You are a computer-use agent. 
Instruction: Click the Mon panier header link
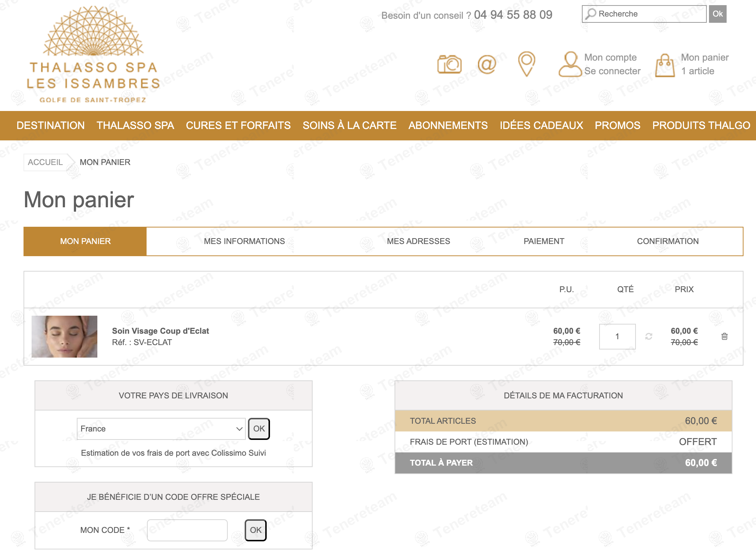pyautogui.click(x=705, y=57)
